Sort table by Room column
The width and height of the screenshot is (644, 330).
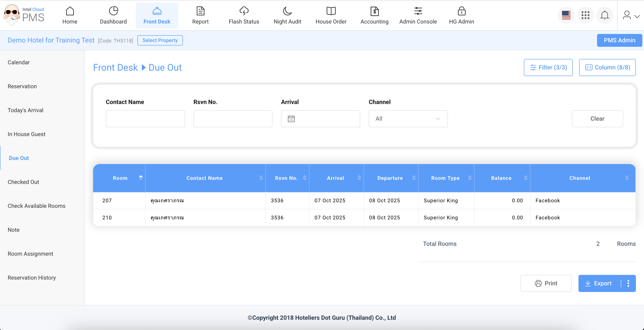point(141,178)
